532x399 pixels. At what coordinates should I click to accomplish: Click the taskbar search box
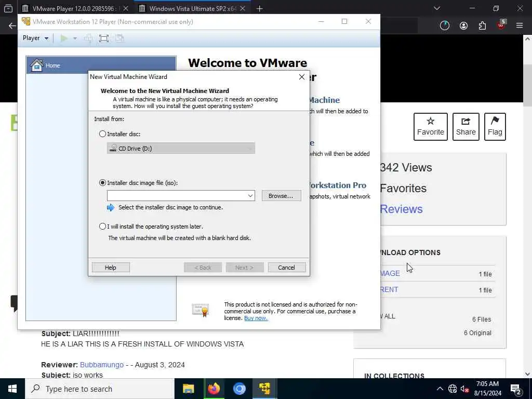click(99, 389)
